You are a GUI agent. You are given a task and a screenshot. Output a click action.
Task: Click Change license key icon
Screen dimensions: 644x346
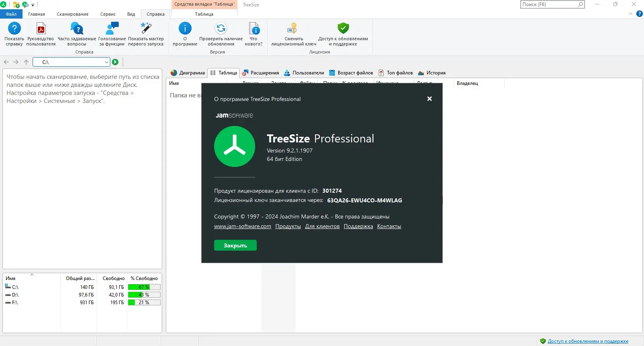tap(293, 29)
